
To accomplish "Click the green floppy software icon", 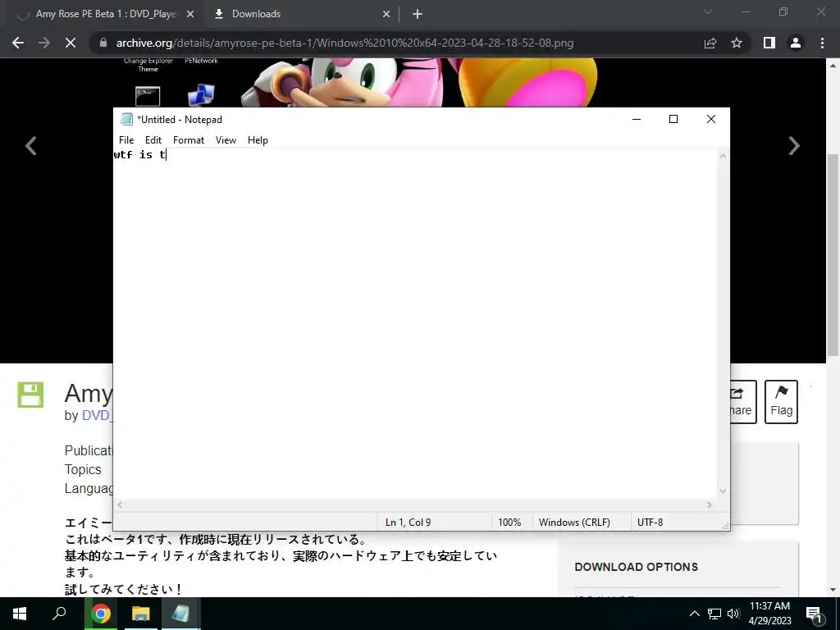I will [30, 395].
